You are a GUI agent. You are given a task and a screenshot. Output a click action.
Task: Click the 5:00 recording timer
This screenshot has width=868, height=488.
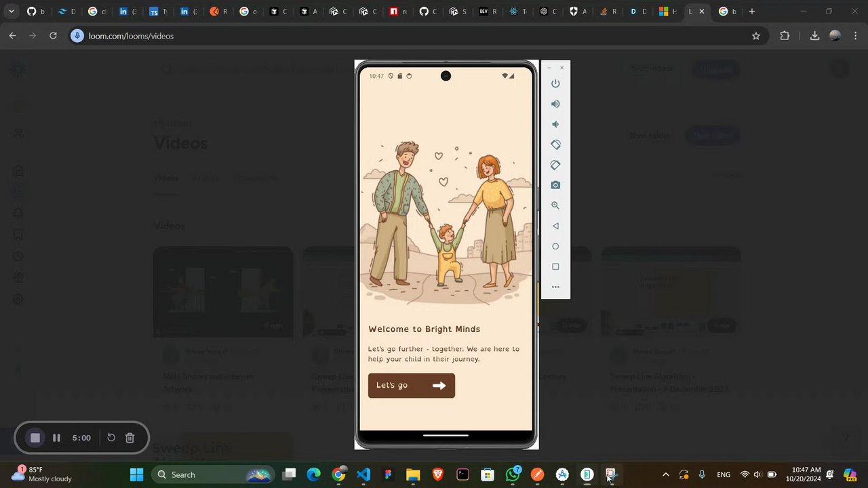click(x=81, y=438)
